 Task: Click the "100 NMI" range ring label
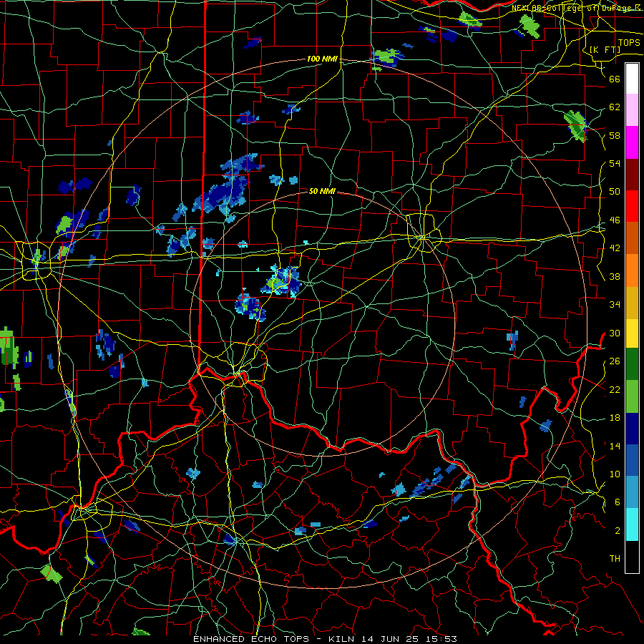tap(322, 59)
